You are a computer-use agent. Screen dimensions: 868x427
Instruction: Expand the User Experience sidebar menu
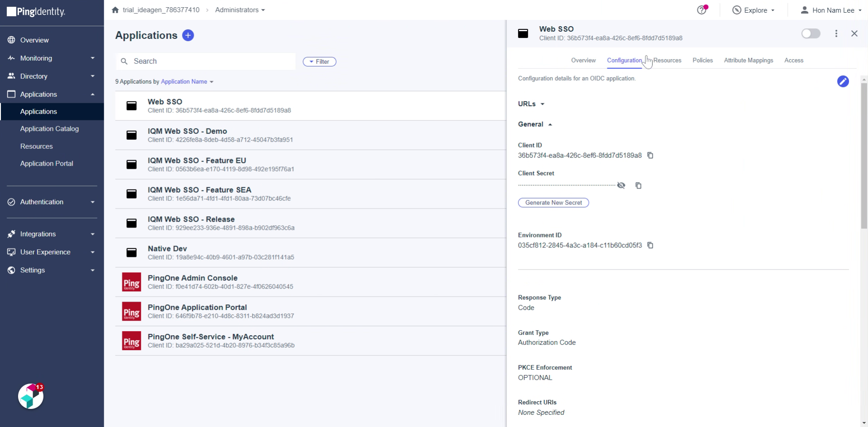click(52, 252)
